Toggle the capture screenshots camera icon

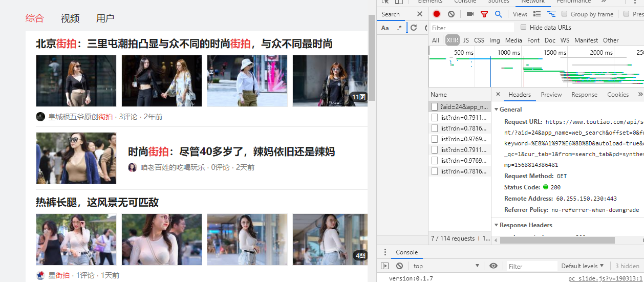[x=470, y=14]
